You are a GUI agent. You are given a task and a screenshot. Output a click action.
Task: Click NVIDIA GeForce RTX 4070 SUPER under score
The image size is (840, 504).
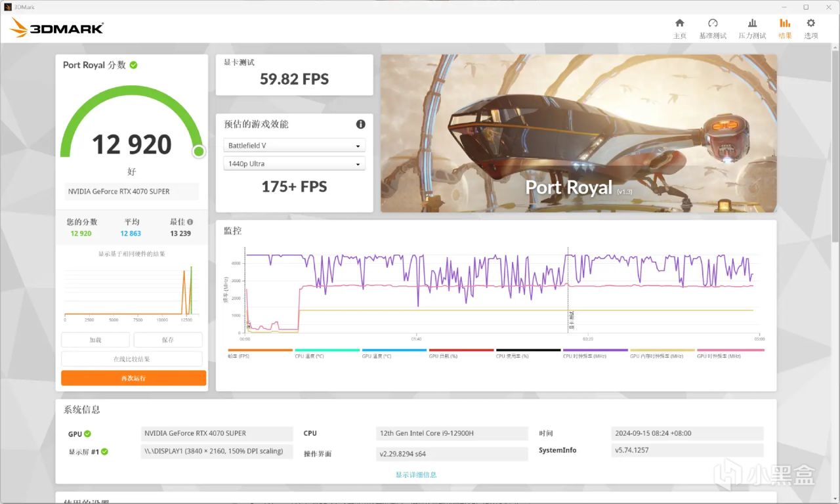[x=131, y=192]
